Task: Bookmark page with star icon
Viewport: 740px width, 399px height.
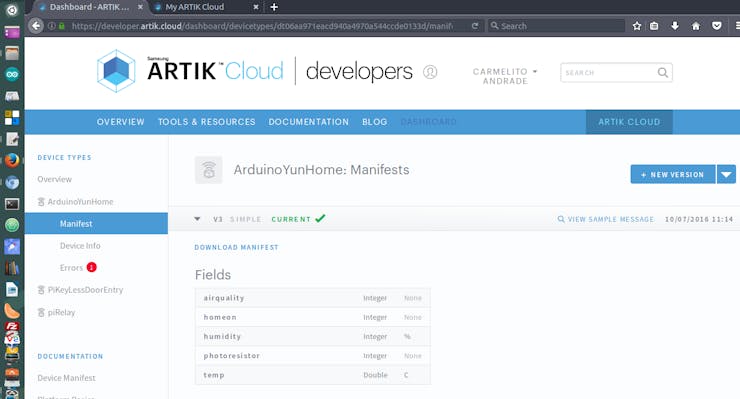Action: pos(637,26)
